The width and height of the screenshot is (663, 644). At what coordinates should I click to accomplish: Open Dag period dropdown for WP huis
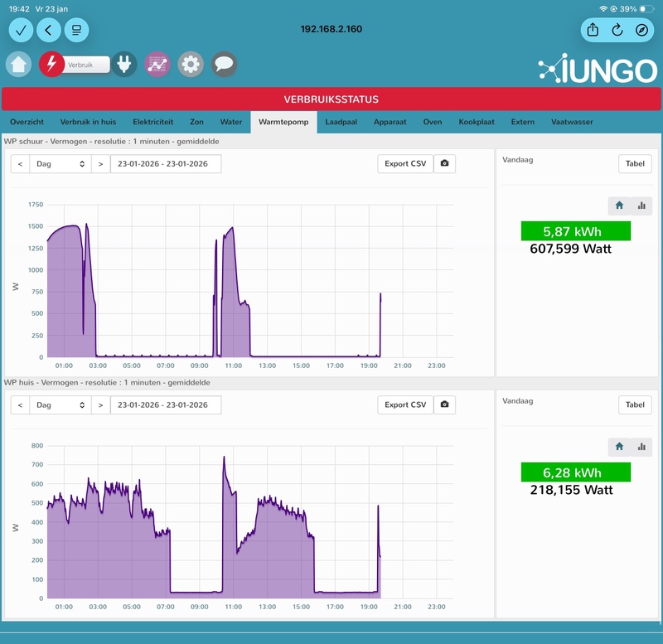(x=60, y=404)
